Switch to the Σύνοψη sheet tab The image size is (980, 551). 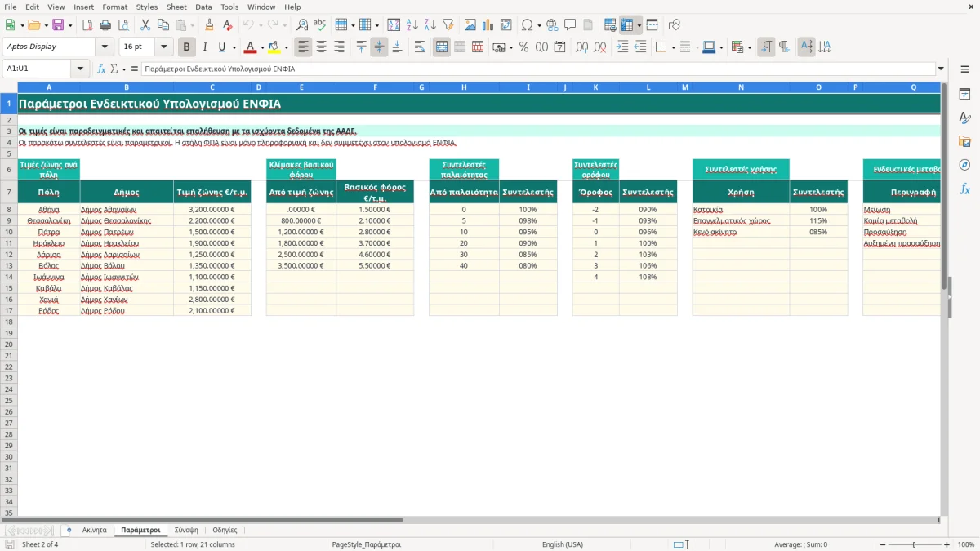point(186,531)
